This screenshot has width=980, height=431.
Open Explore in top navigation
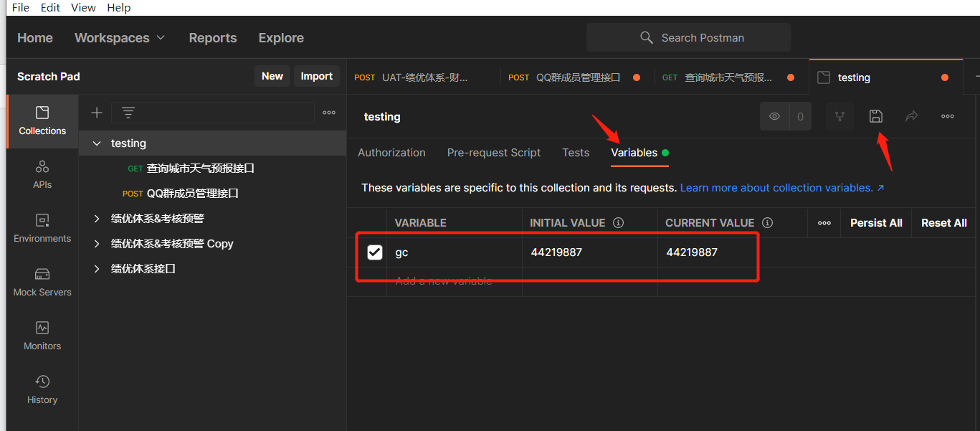click(x=281, y=38)
